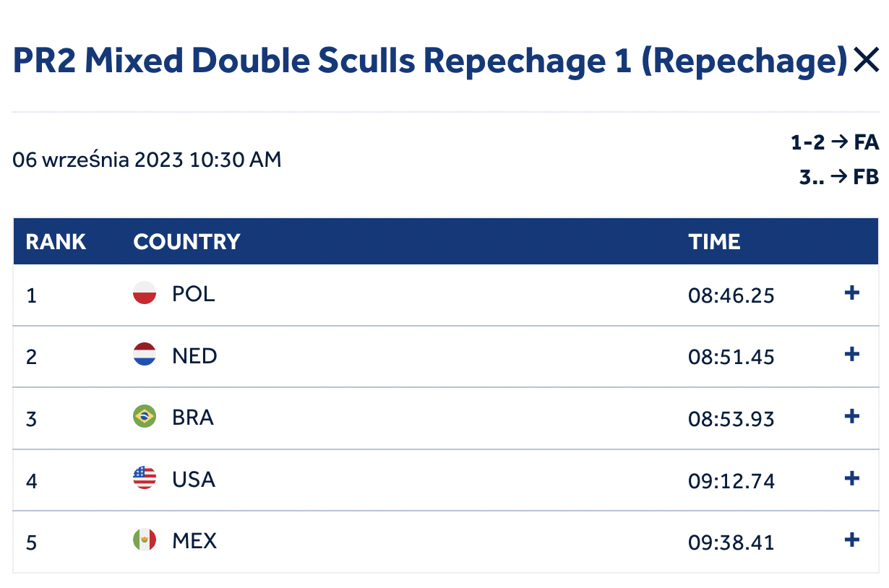Viewport: 889px width, 588px height.
Task: Sort by the TIME column header
Action: point(714,241)
